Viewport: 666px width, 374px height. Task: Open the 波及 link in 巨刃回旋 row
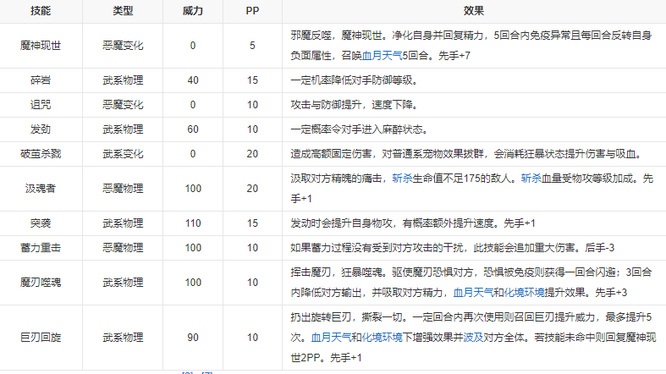click(x=473, y=337)
